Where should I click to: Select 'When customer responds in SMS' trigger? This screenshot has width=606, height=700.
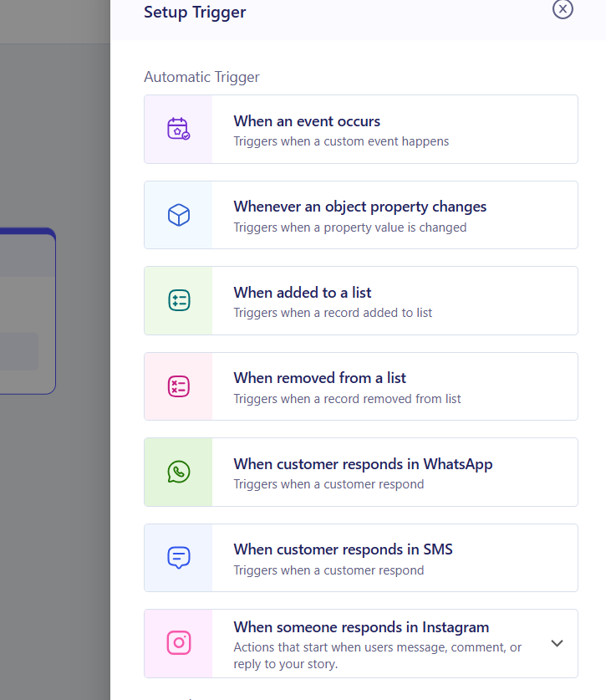361,558
